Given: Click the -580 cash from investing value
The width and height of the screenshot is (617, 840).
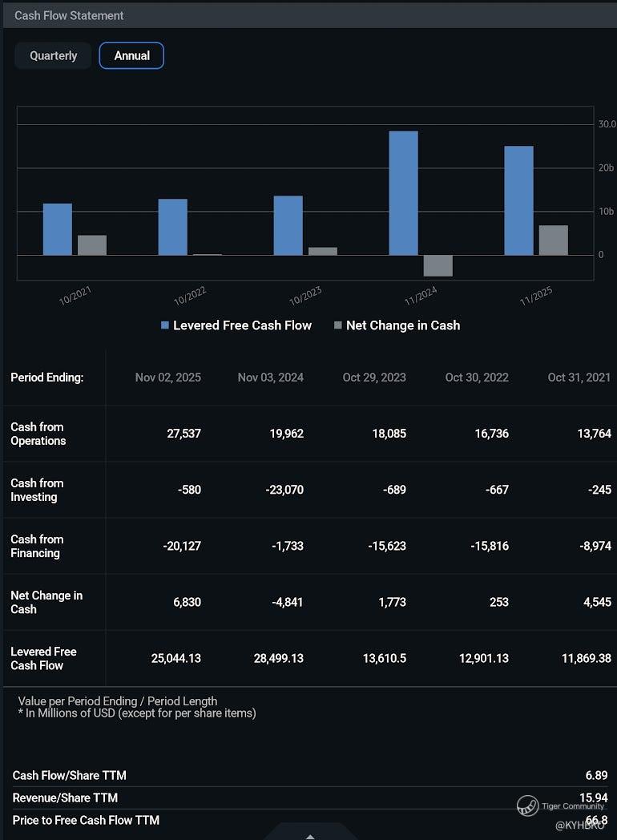Looking at the screenshot, I should pos(189,490).
